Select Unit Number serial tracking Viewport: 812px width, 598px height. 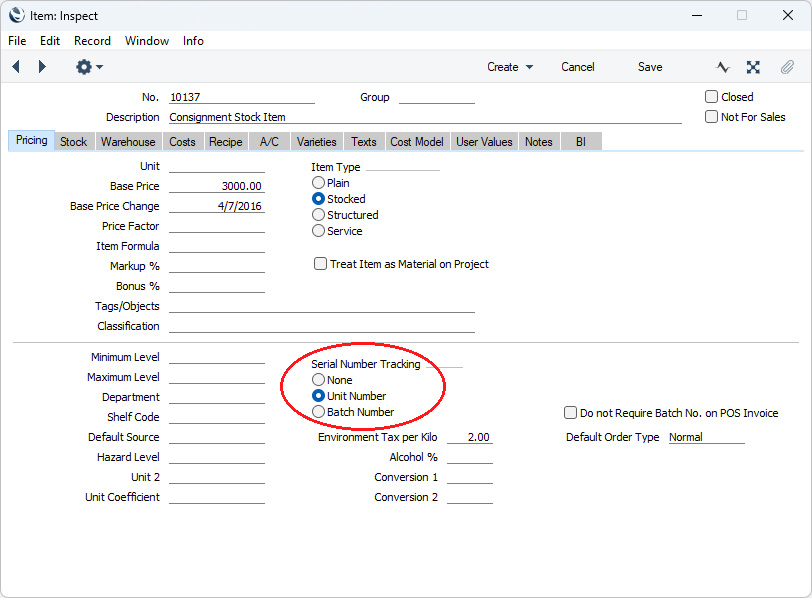318,396
